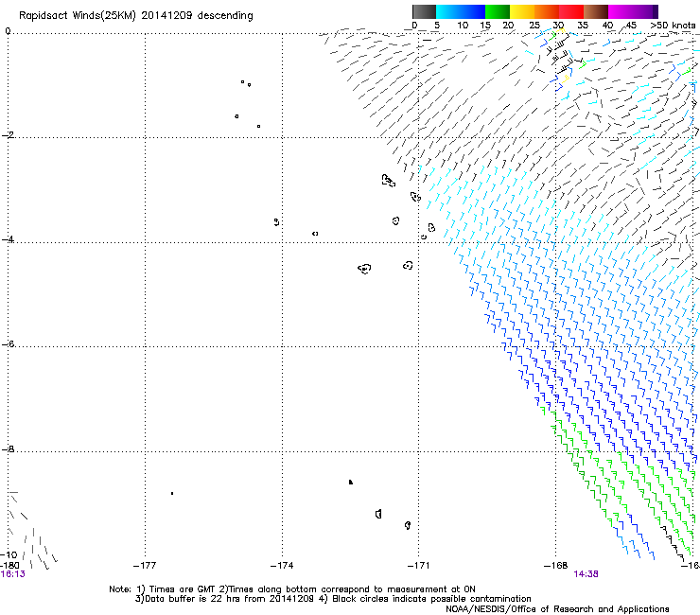Image resolution: width=700 pixels, height=615 pixels.
Task: Click the '-2' latitude axis label
Action: click(x=8, y=135)
